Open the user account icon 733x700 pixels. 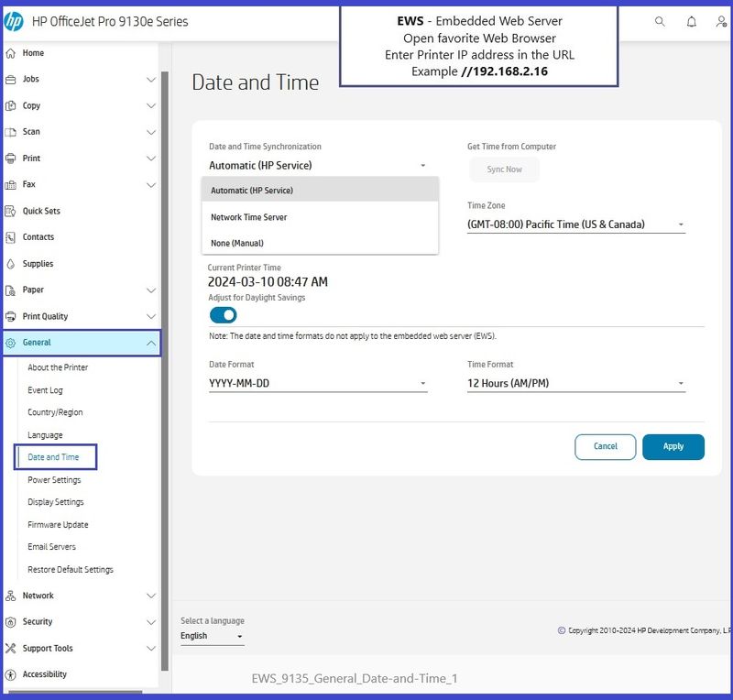721,21
